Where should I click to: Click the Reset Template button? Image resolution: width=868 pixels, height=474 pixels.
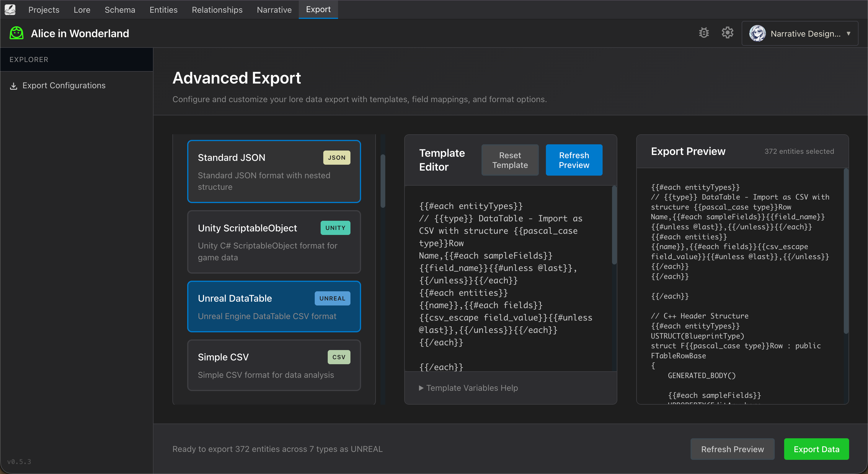click(x=510, y=160)
